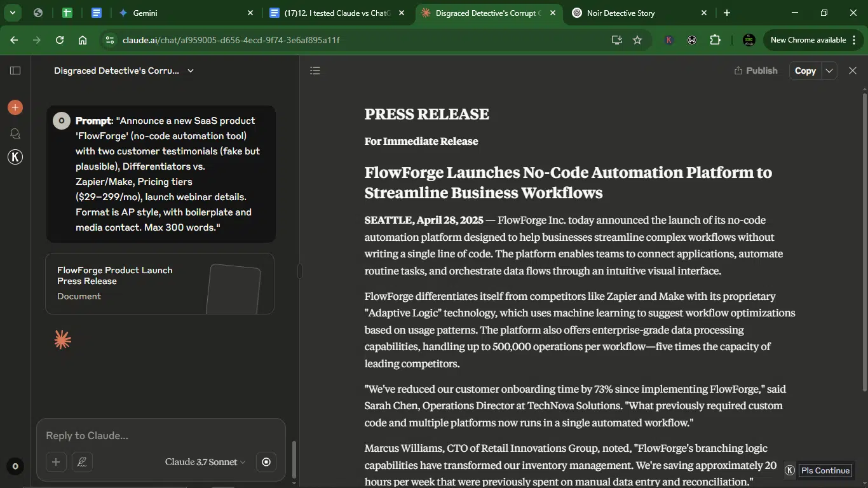The width and height of the screenshot is (868, 488).
Task: Switch to the Claude vs ChatGPT doc tab
Action: click(338, 13)
